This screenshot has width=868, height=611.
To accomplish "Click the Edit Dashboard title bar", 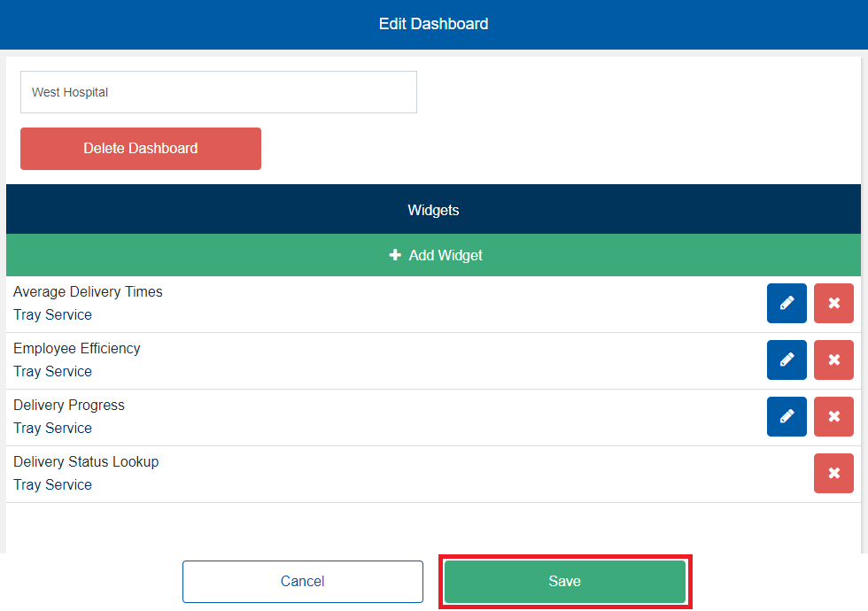I will (433, 24).
